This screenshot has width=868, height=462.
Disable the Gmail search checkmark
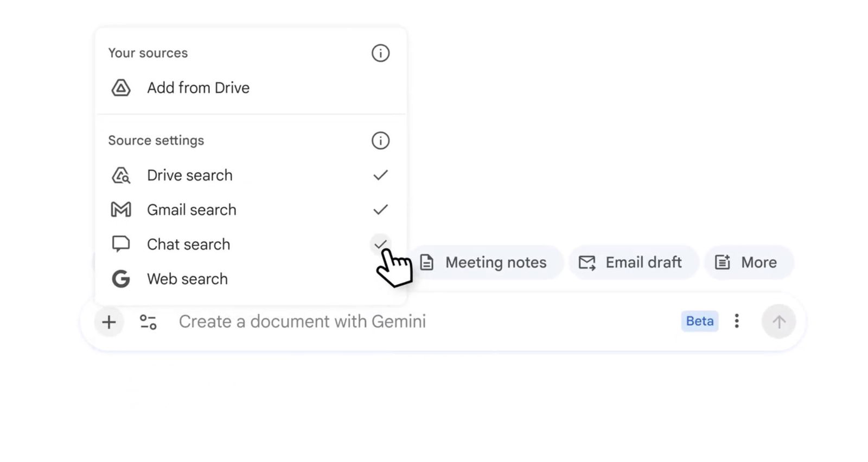(x=380, y=210)
